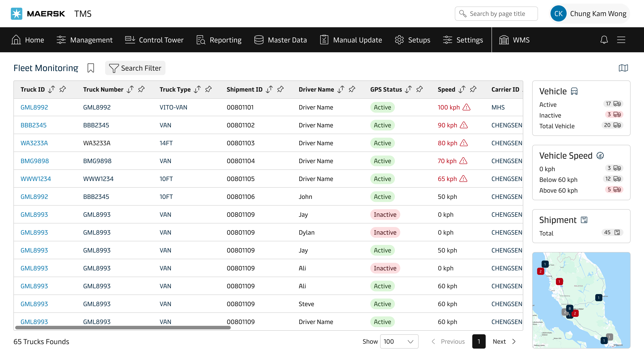Click the notification bell icon
Image resolution: width=644 pixels, height=362 pixels.
[604, 40]
